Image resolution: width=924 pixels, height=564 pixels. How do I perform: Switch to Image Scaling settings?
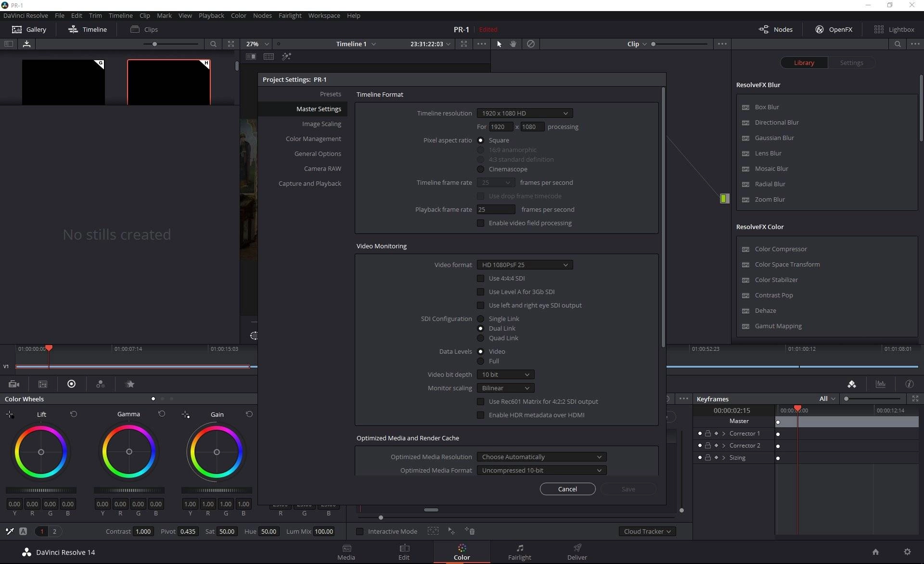(321, 124)
